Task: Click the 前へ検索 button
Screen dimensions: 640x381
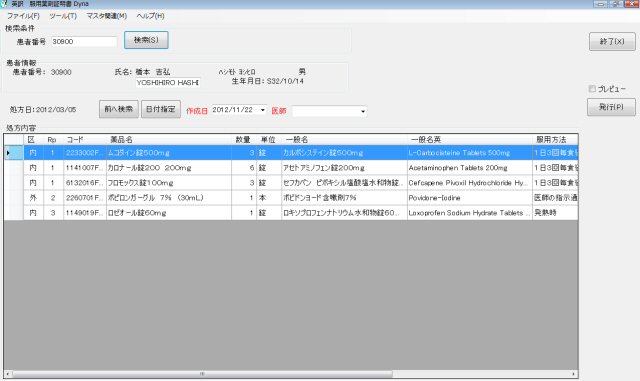Action: click(x=119, y=109)
